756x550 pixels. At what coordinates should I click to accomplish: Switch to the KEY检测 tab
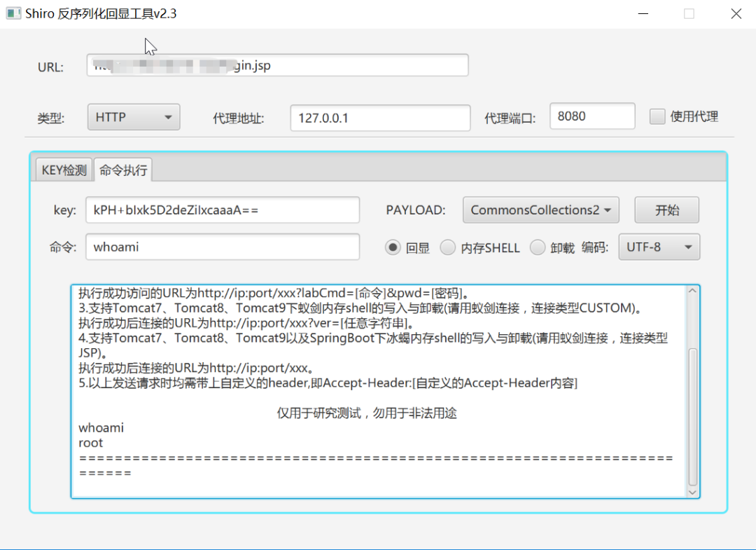click(x=63, y=169)
